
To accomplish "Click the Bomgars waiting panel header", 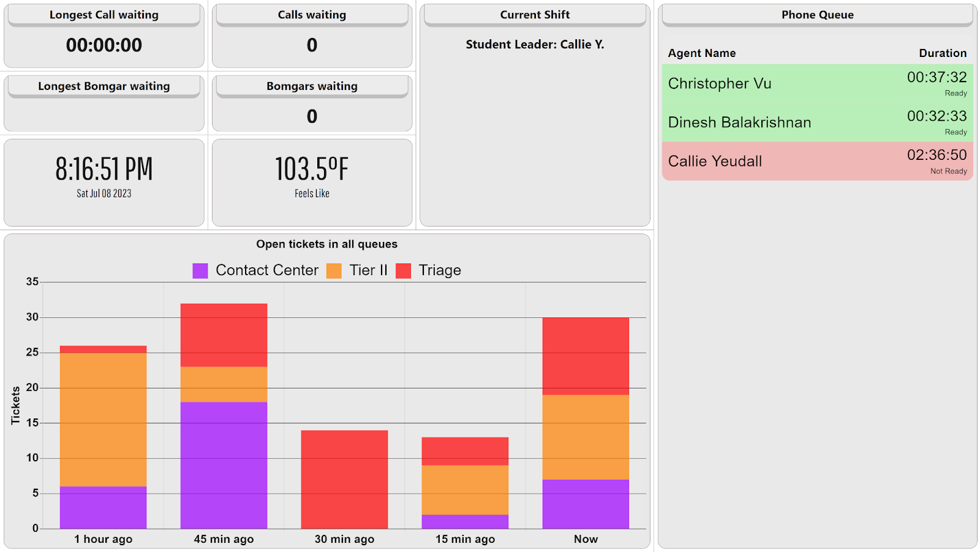I will (312, 86).
